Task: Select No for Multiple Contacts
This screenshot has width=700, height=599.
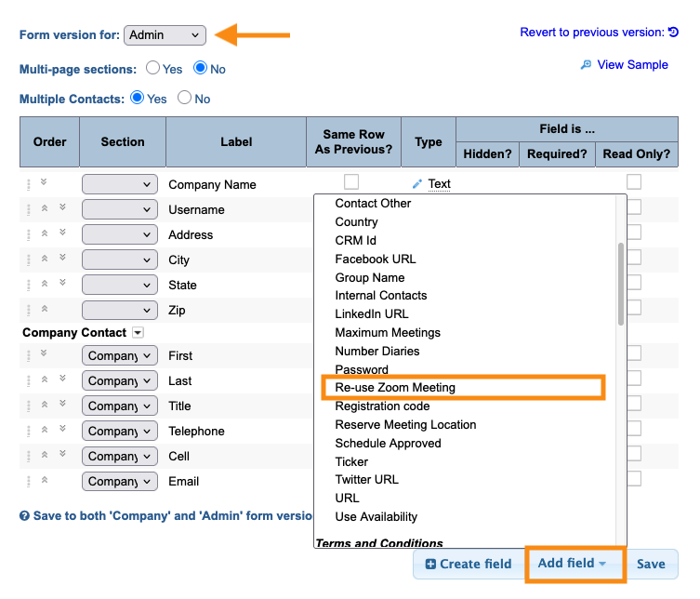Action: (x=184, y=99)
